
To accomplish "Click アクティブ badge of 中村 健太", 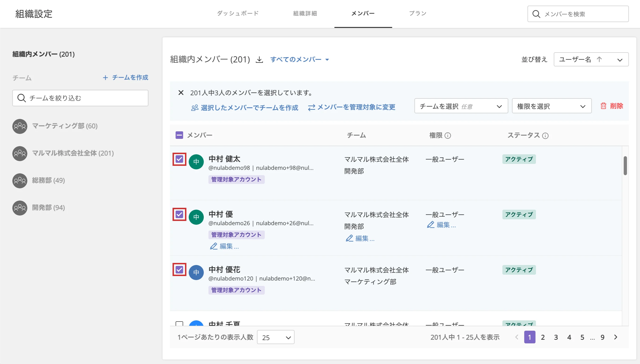I will click(x=519, y=159).
